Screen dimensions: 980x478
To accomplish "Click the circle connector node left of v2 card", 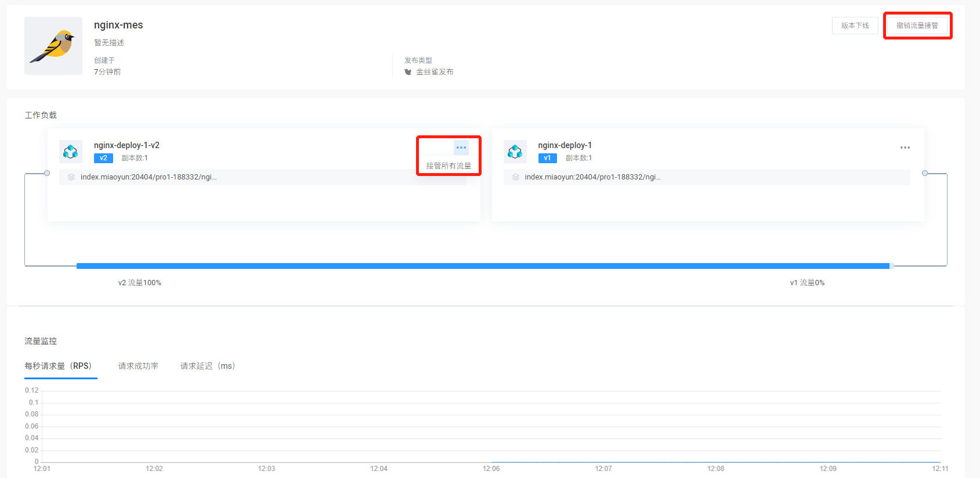I will click(47, 173).
